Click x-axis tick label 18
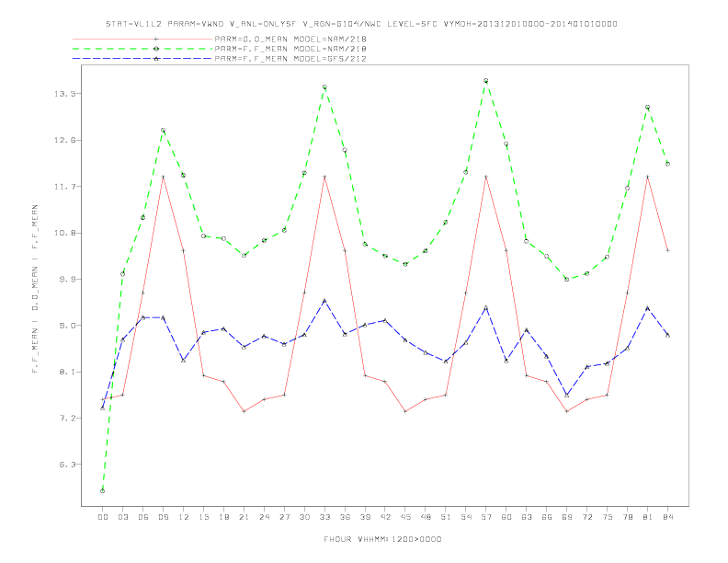 pyautogui.click(x=223, y=517)
